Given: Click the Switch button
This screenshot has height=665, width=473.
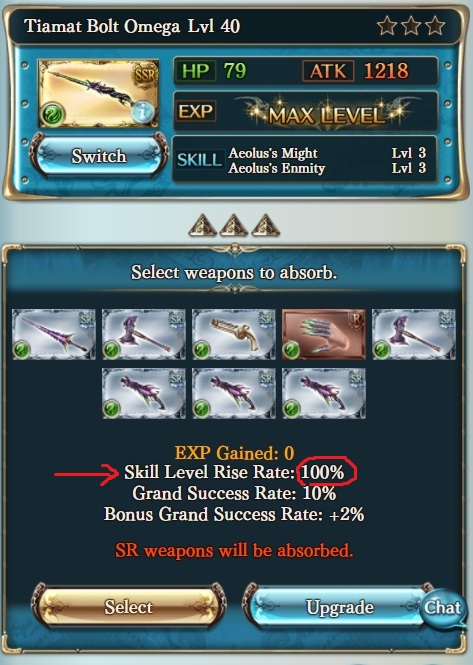Looking at the screenshot, I should pos(99,156).
